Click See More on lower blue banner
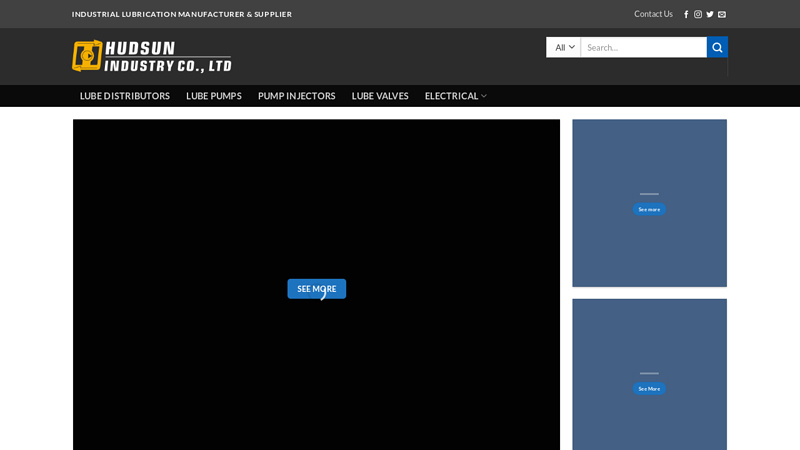 tap(649, 389)
